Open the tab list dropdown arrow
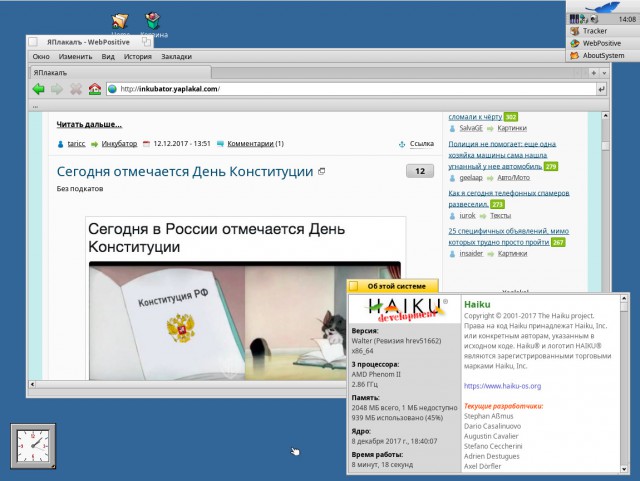 click(604, 73)
